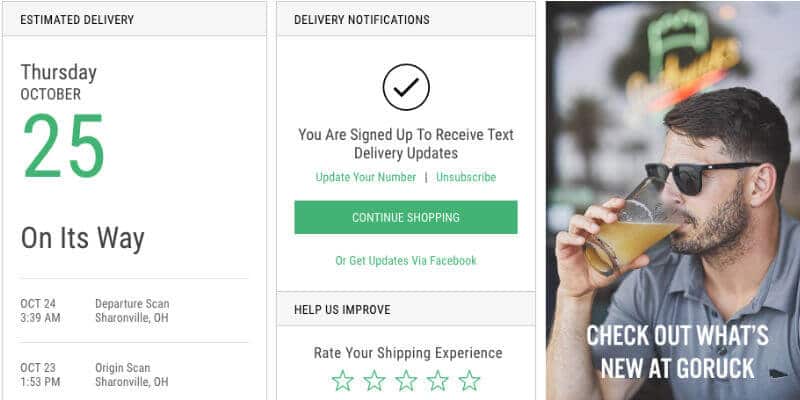Select the fourth rating star

coord(437,380)
